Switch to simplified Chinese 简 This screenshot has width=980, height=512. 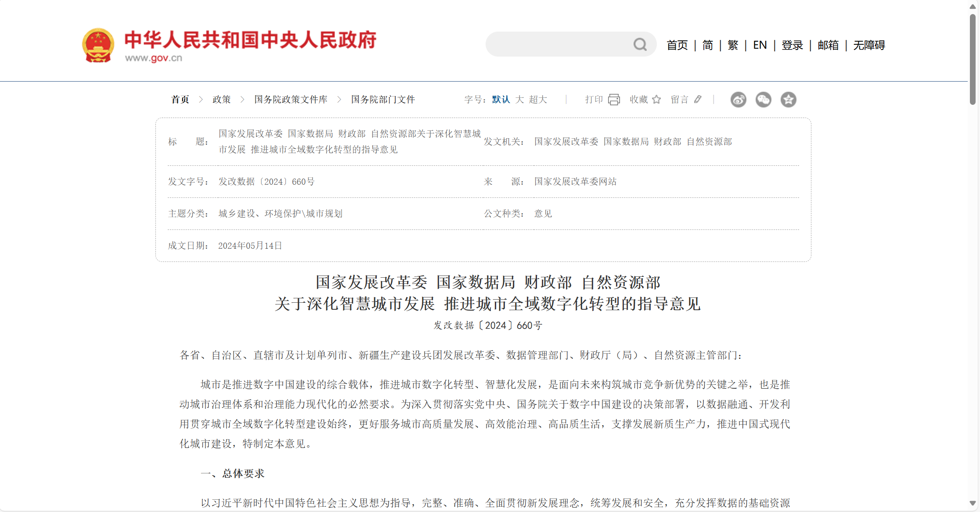click(x=707, y=45)
